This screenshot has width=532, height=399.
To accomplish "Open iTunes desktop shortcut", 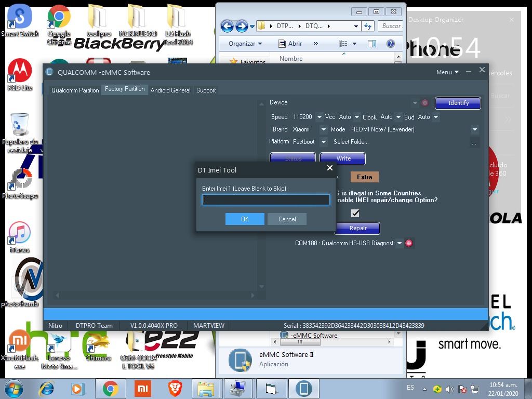I will [x=20, y=237].
